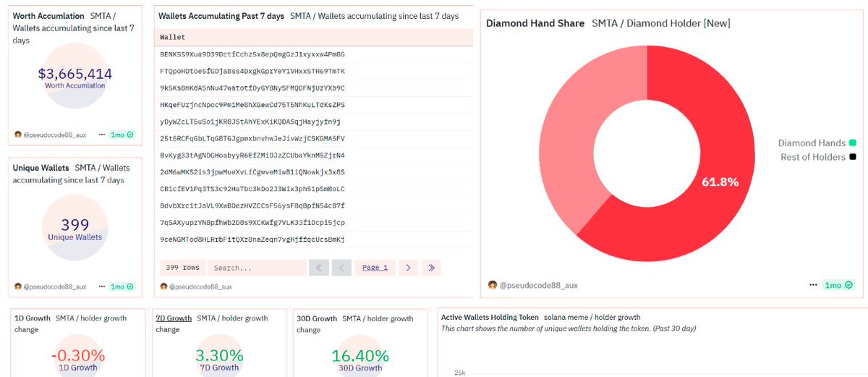Select wallet row starting HKqeFUrjncNpoc9
This screenshot has width=868, height=377.
click(x=313, y=105)
